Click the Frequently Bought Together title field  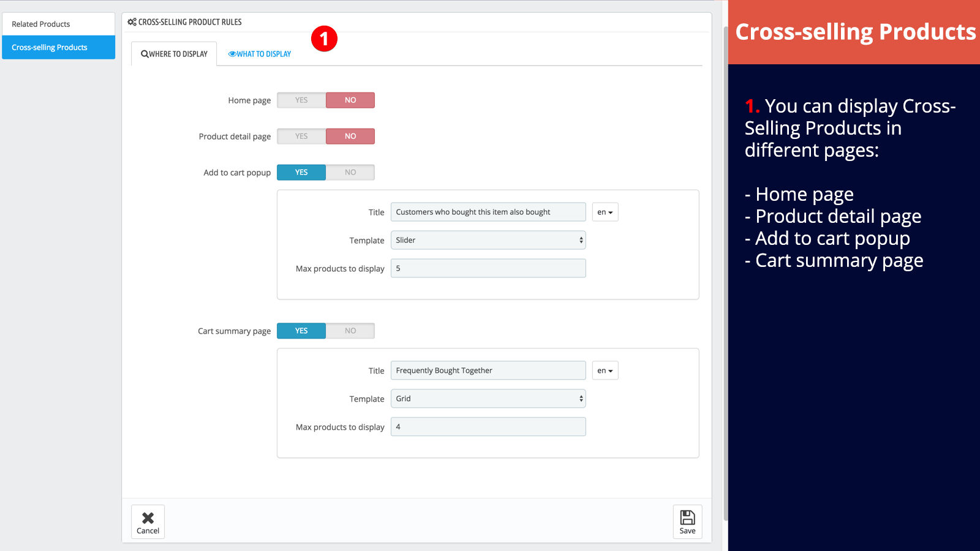click(x=488, y=370)
